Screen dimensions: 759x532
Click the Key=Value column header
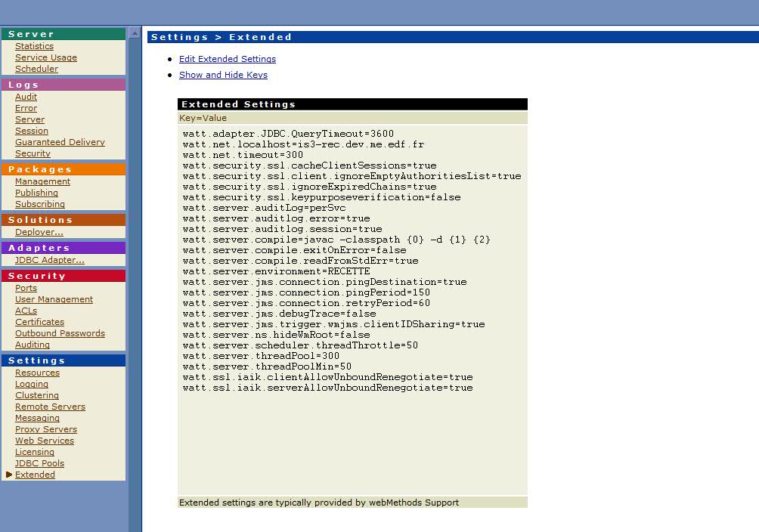[352, 118]
